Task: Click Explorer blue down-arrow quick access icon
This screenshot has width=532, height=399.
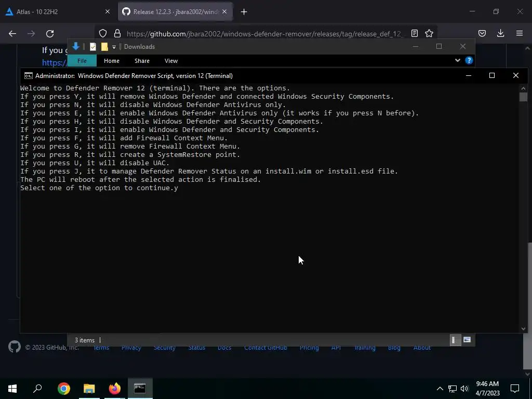Action: pyautogui.click(x=76, y=46)
